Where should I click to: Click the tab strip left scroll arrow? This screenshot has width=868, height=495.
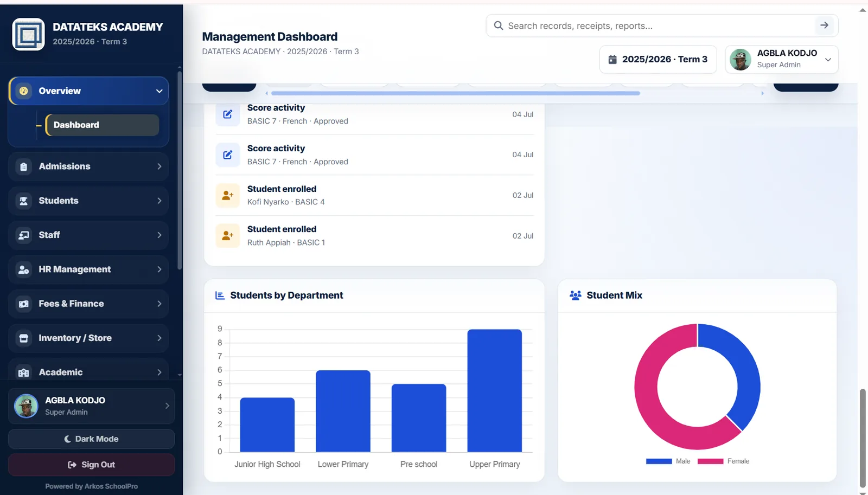tap(266, 93)
